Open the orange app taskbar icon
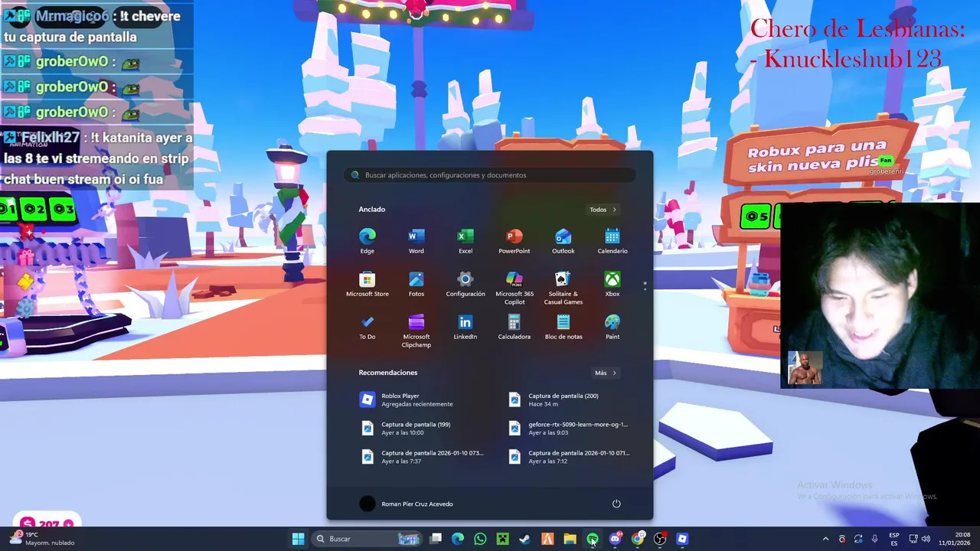 pyautogui.click(x=547, y=539)
